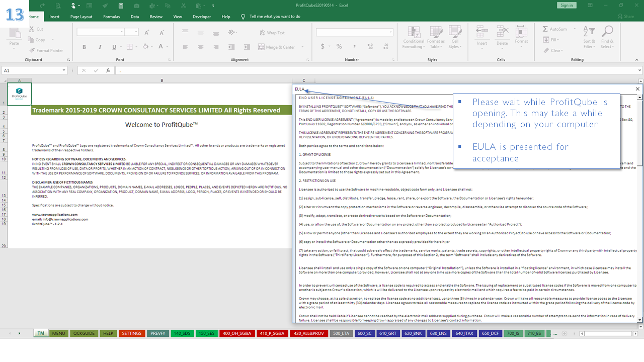Click the Clear eraser button
Screen dimensions: 644x362
coord(552,50)
